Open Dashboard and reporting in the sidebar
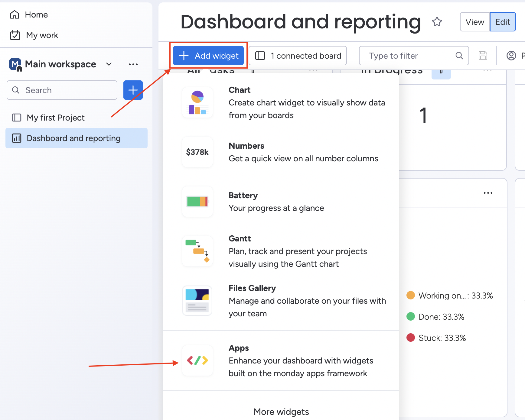The width and height of the screenshot is (525, 420). click(x=73, y=138)
